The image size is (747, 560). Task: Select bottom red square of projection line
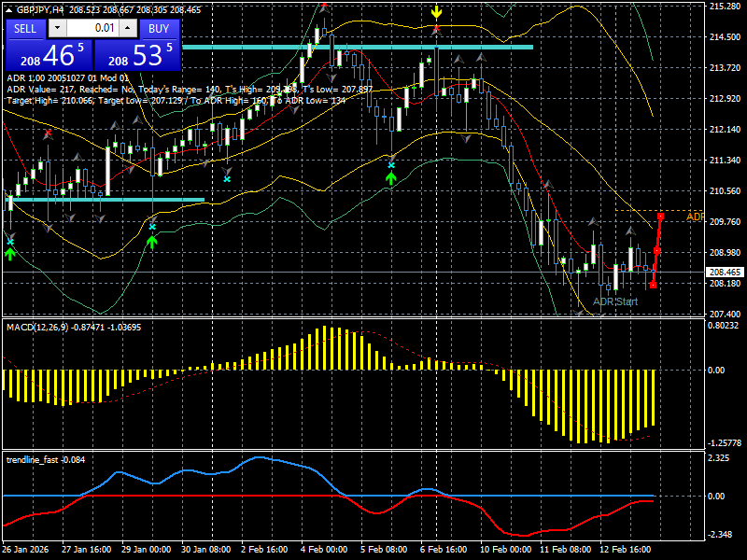pos(653,285)
